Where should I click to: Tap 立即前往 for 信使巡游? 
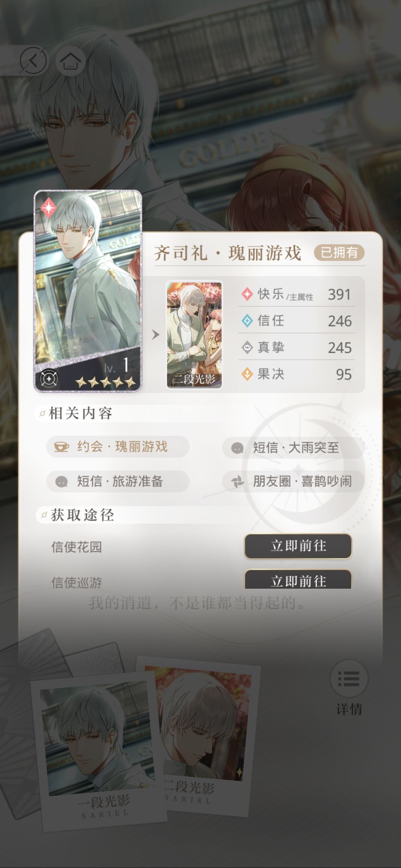[x=298, y=579]
